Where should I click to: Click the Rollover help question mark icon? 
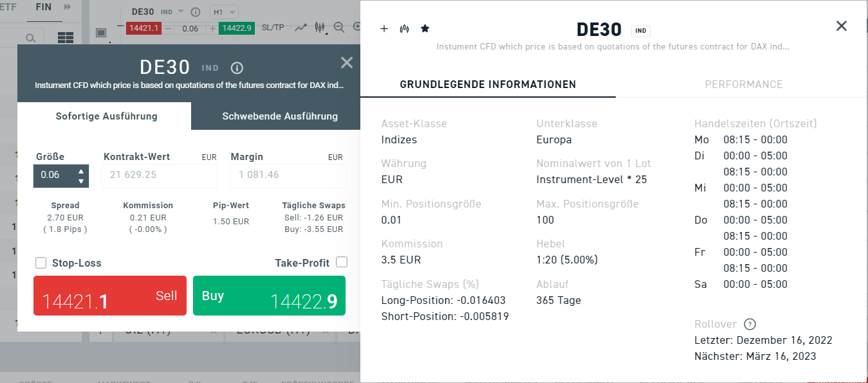point(749,325)
